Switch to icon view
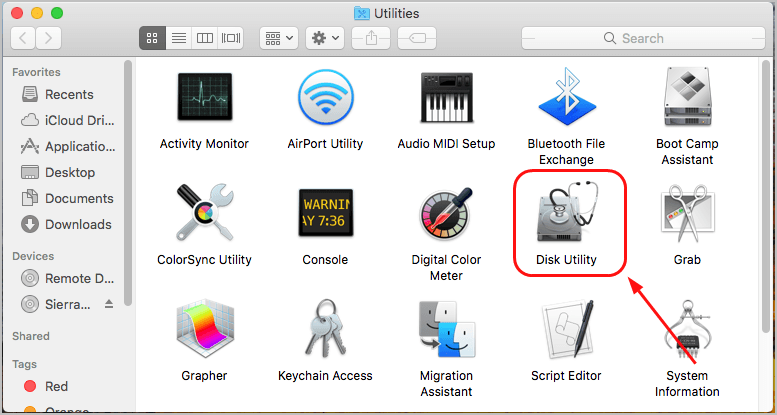Viewport: 777px width, 415px height. tap(152, 38)
